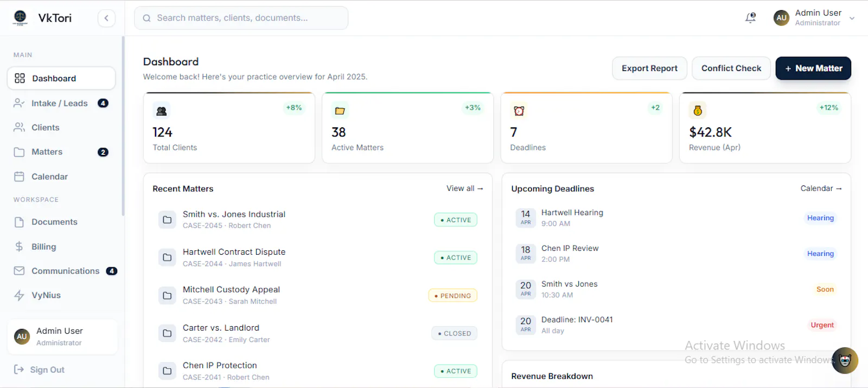
Task: Click the VyNius lightning bolt icon
Action: pos(19,295)
